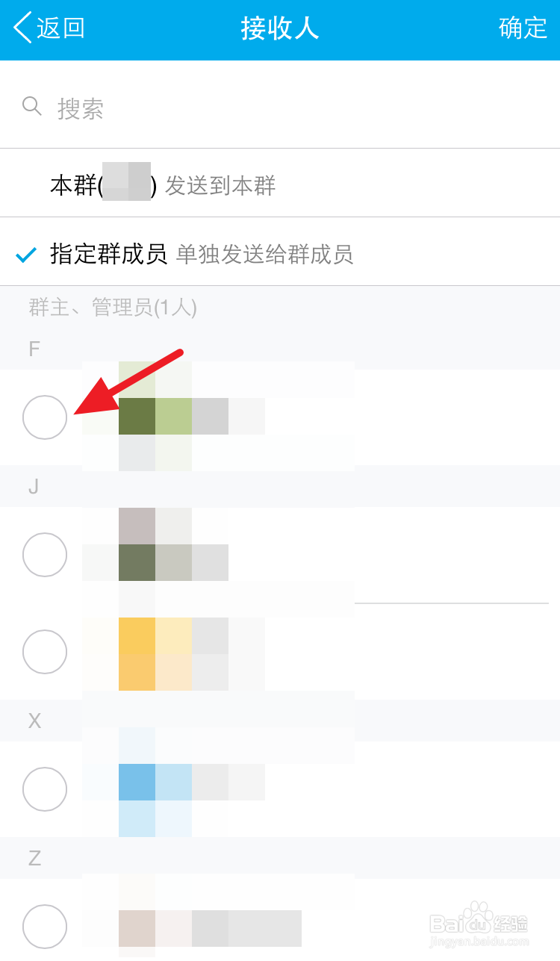Focus the 搜索 search field
Viewport: 560px width, 961px height.
(299, 109)
